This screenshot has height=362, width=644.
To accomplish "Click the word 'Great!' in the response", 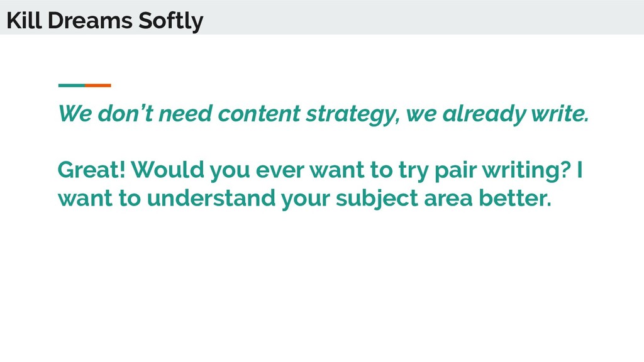I will [x=92, y=170].
